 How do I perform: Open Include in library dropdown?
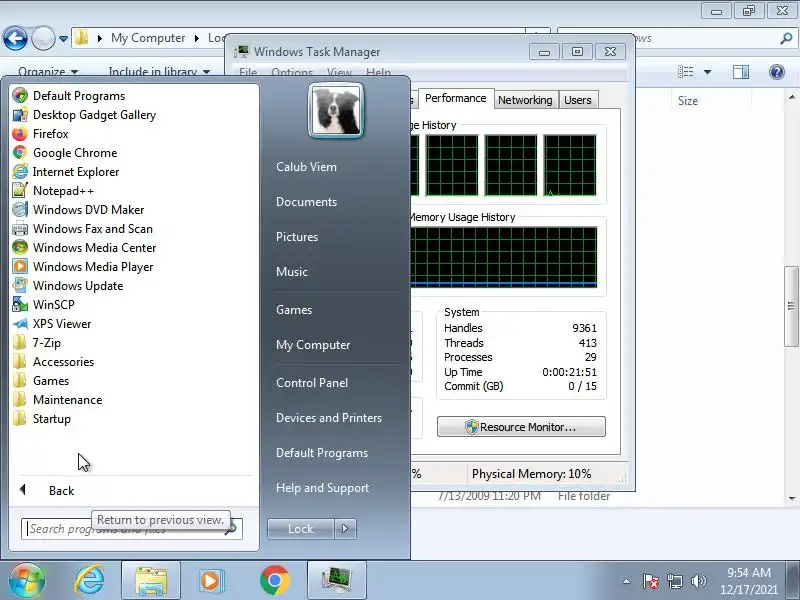click(159, 71)
